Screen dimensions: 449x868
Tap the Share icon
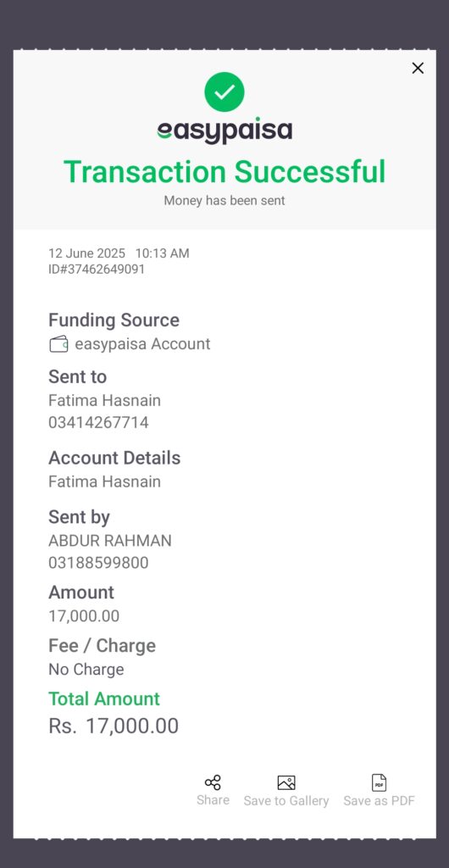point(213,782)
